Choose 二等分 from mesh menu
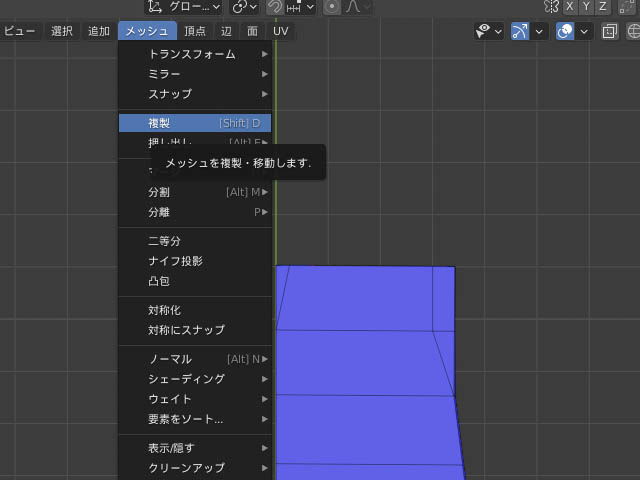 [x=195, y=241]
